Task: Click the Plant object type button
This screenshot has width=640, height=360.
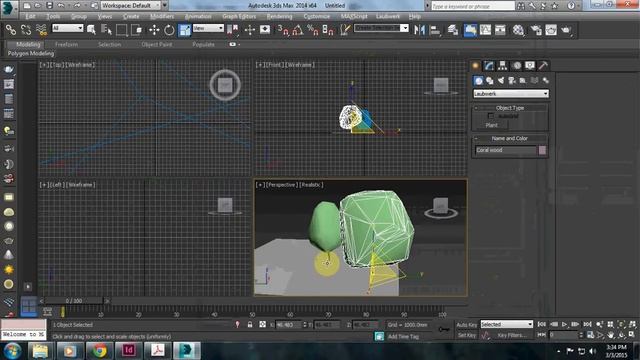Action: tap(491, 125)
